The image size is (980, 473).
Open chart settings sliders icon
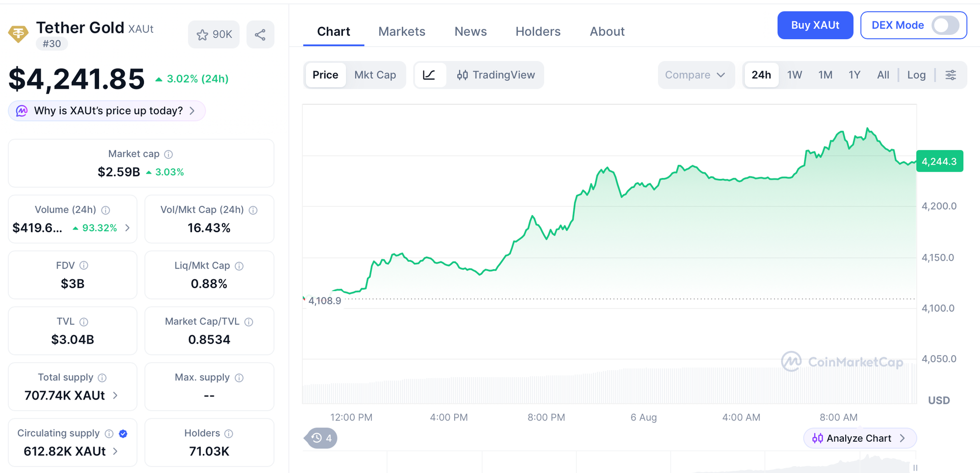951,75
